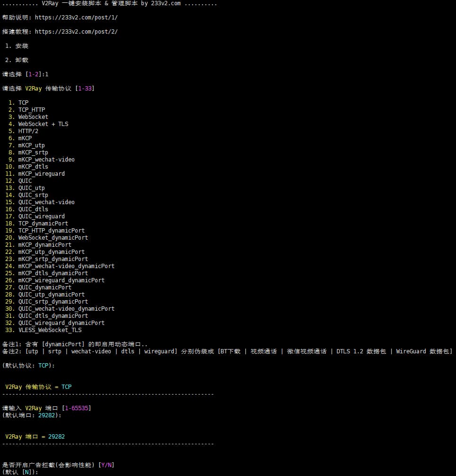Image resolution: width=456 pixels, height=476 pixels.
Task: Click the '1. 安装' menu line
Action: (x=17, y=46)
